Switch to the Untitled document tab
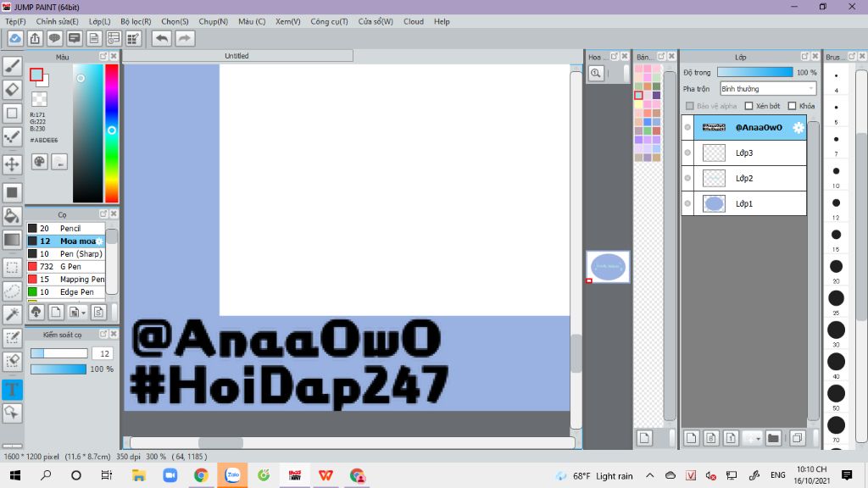 coord(237,56)
